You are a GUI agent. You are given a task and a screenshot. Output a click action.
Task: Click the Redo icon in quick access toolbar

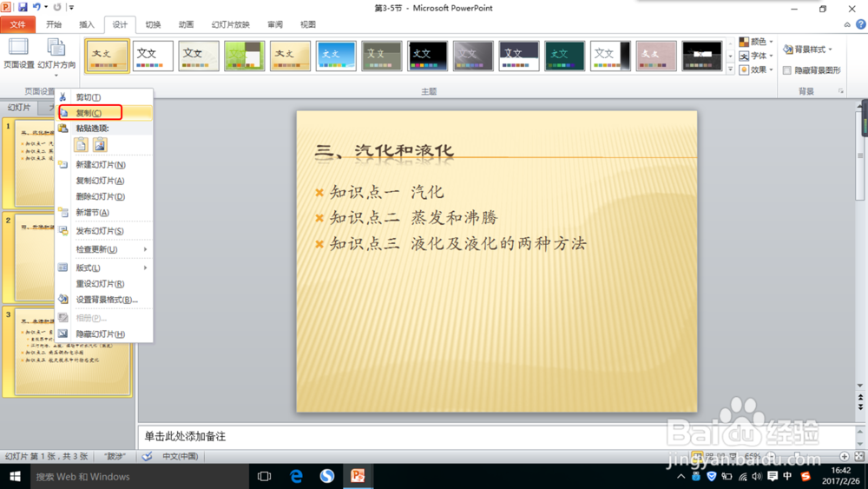click(57, 7)
